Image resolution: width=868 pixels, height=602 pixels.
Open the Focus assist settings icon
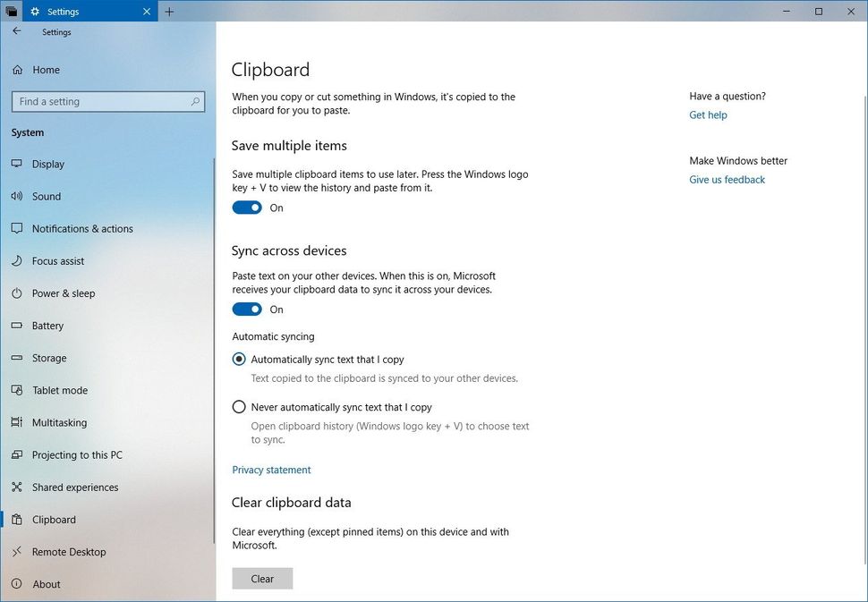pyautogui.click(x=19, y=260)
